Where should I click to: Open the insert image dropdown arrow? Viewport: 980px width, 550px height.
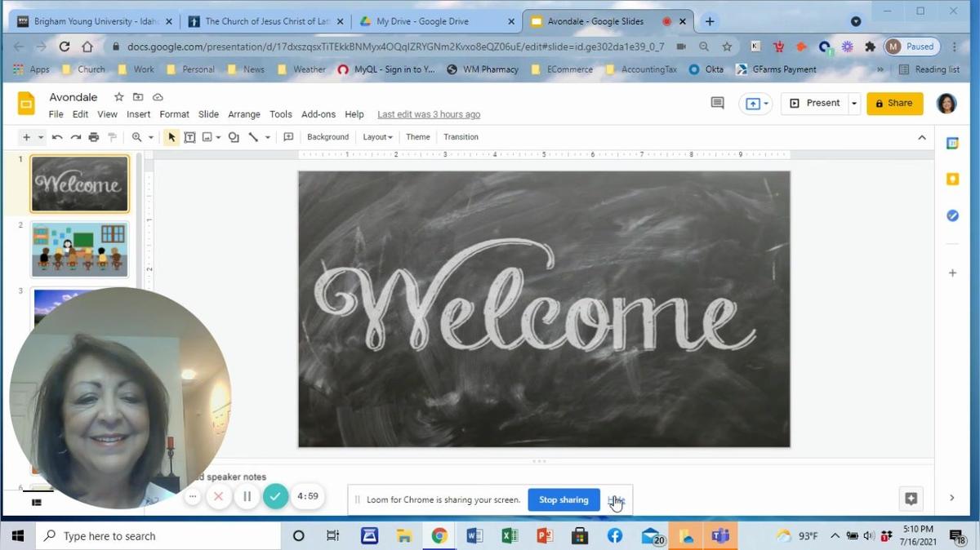[x=218, y=137]
